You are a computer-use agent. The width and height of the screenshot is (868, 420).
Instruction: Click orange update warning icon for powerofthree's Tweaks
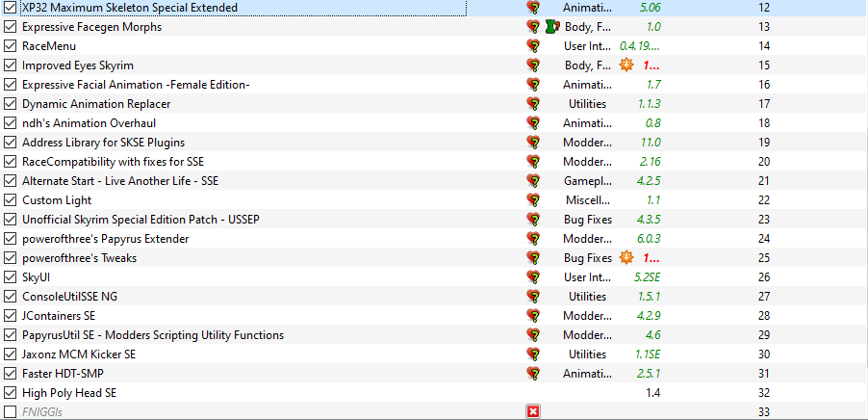(626, 257)
